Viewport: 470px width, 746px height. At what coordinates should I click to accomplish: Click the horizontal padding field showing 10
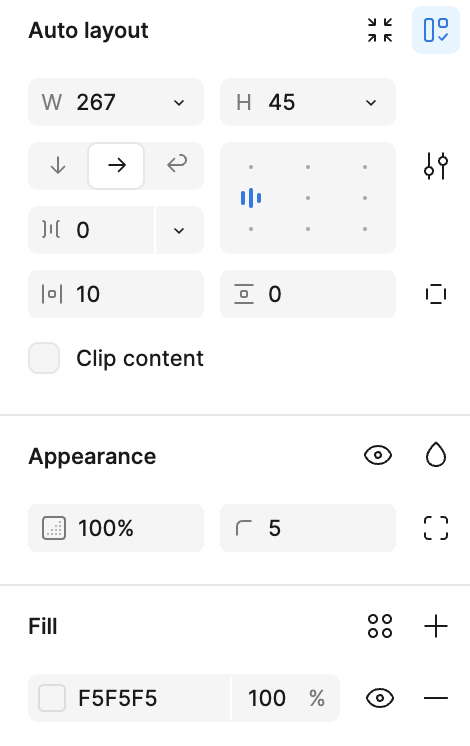tap(116, 294)
